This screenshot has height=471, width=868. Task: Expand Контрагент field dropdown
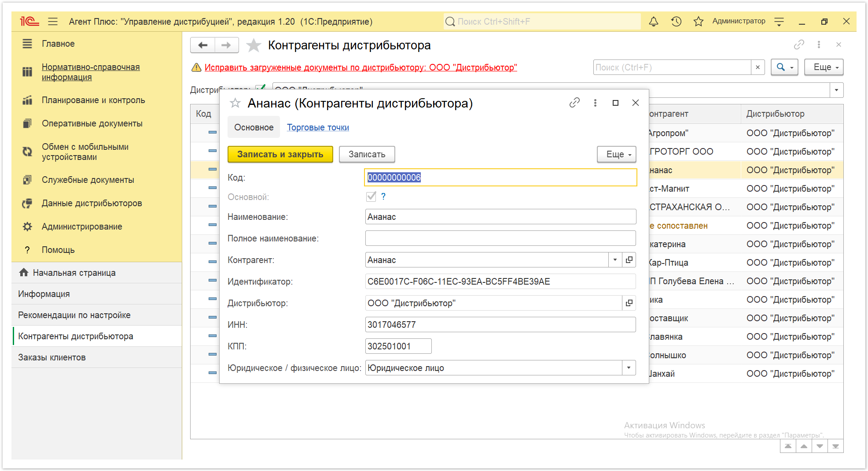click(x=615, y=260)
